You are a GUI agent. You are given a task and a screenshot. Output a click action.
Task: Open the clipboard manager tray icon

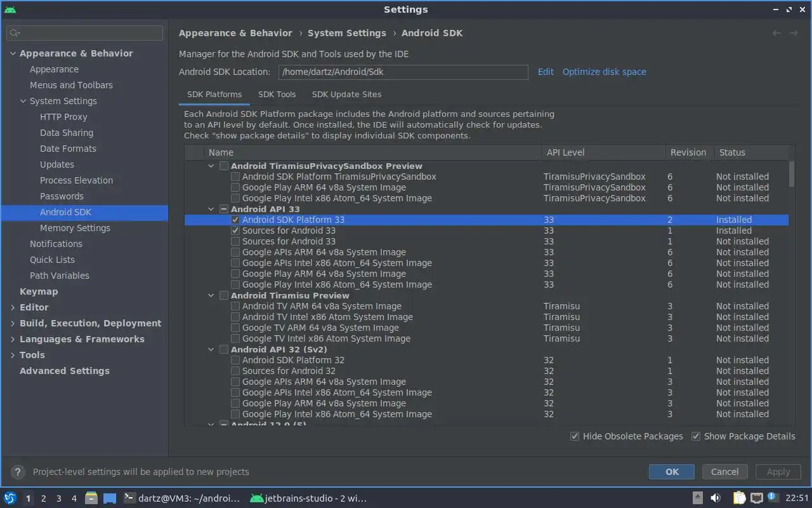(x=739, y=498)
